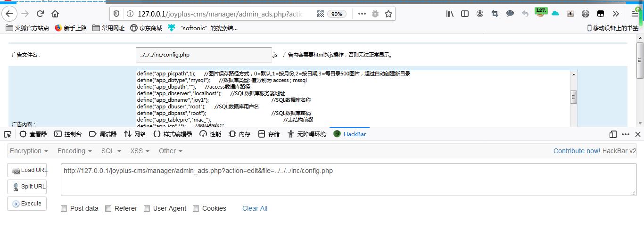Image resolution: width=644 pixels, height=246 pixels.
Task: Enable the Referer checkbox
Action: tap(108, 208)
